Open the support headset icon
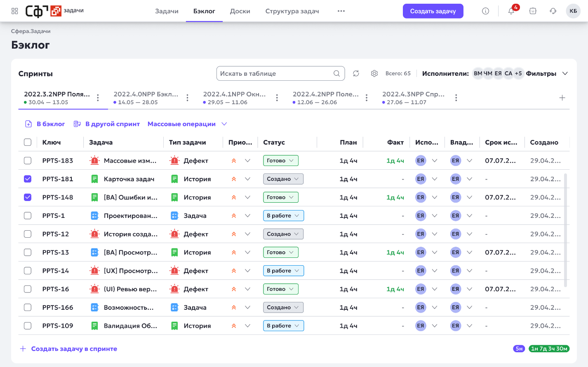 pos(553,11)
